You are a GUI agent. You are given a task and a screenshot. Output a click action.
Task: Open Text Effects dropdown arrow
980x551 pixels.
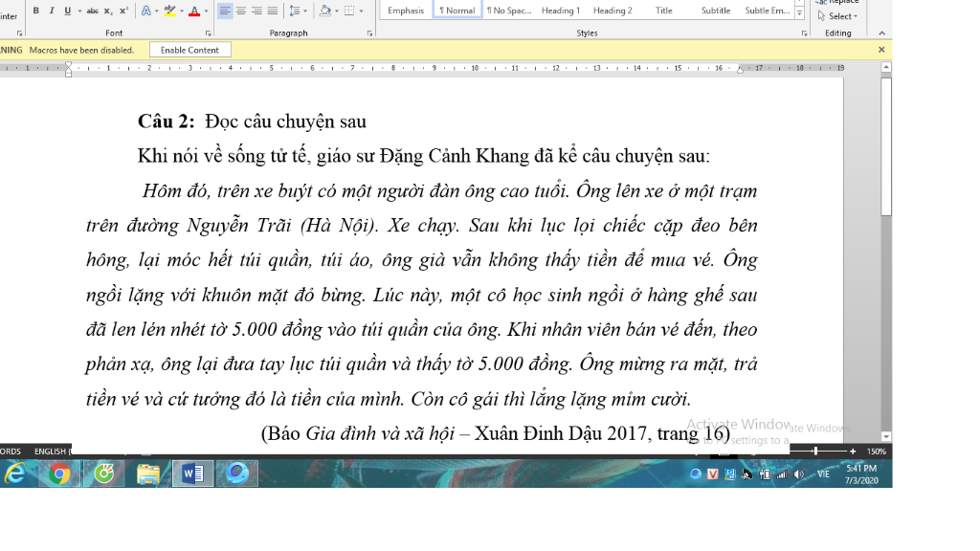tap(156, 11)
